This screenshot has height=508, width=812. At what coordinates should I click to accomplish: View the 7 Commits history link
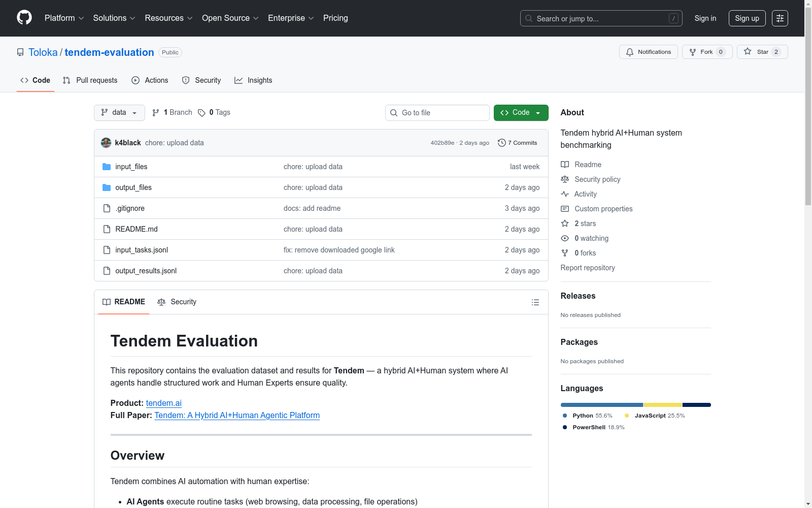pos(518,143)
